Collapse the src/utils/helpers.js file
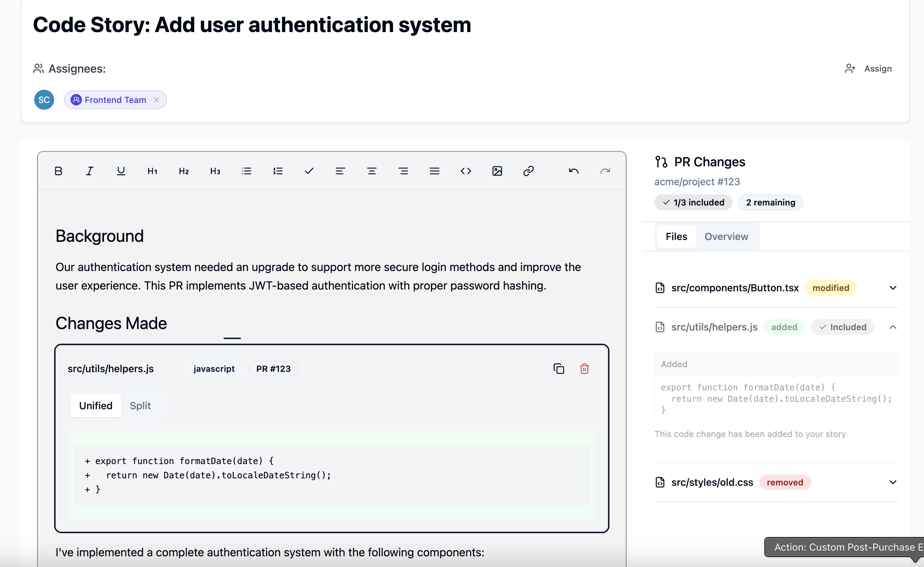924x567 pixels. coord(893,327)
